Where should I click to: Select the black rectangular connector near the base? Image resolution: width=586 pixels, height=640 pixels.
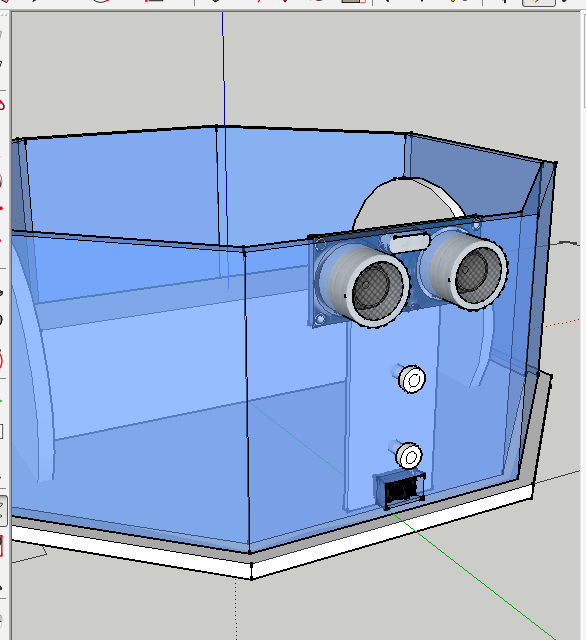[x=401, y=490]
